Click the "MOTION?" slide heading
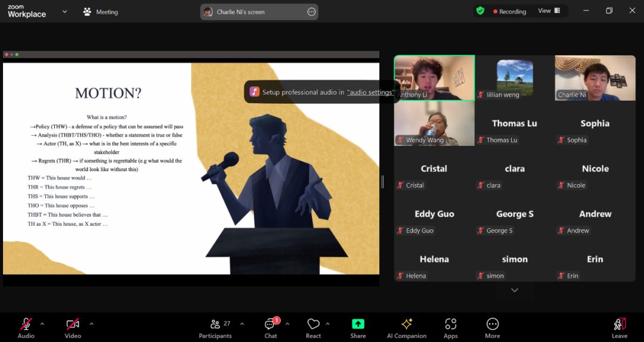Image resolution: width=644 pixels, height=342 pixels. [108, 93]
